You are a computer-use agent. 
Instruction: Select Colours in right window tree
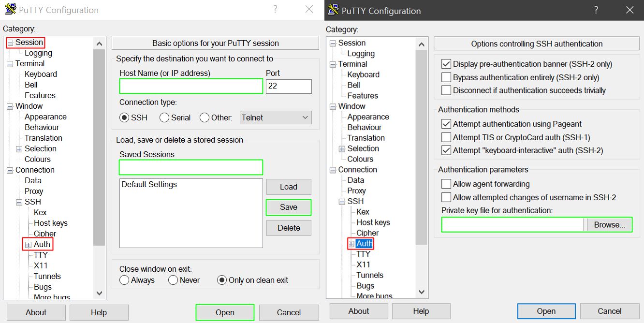click(360, 159)
